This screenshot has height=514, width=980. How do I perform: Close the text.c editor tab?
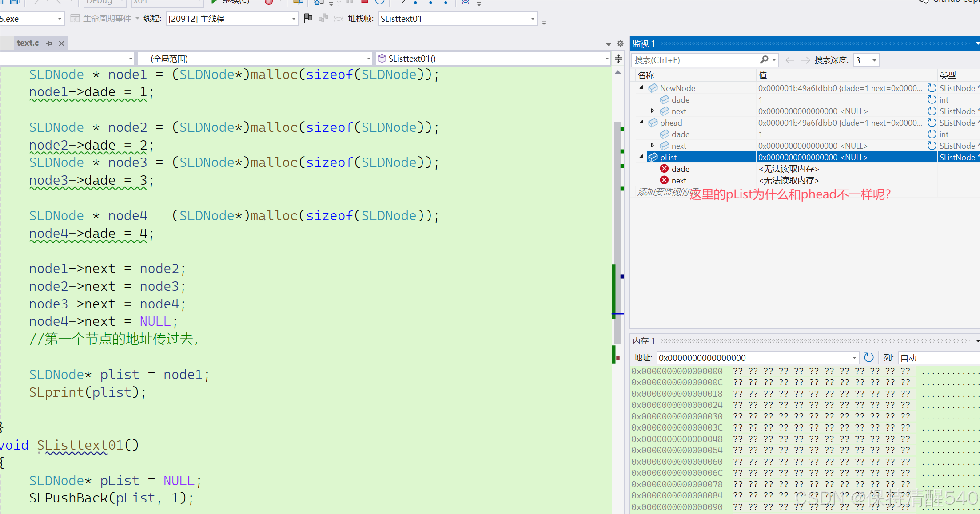coord(62,43)
